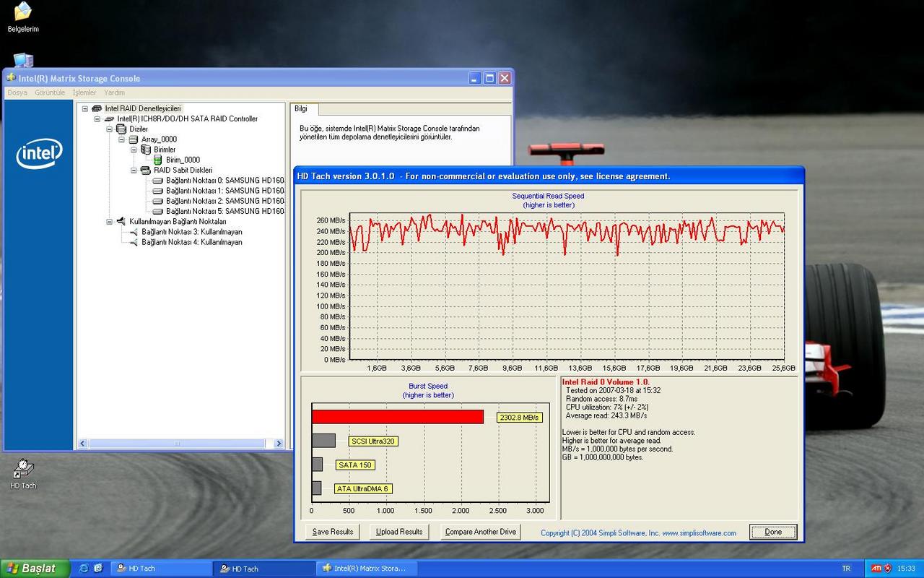Click the drive icon for Bağlantı Noktası 5
The image size is (924, 578).
[158, 211]
